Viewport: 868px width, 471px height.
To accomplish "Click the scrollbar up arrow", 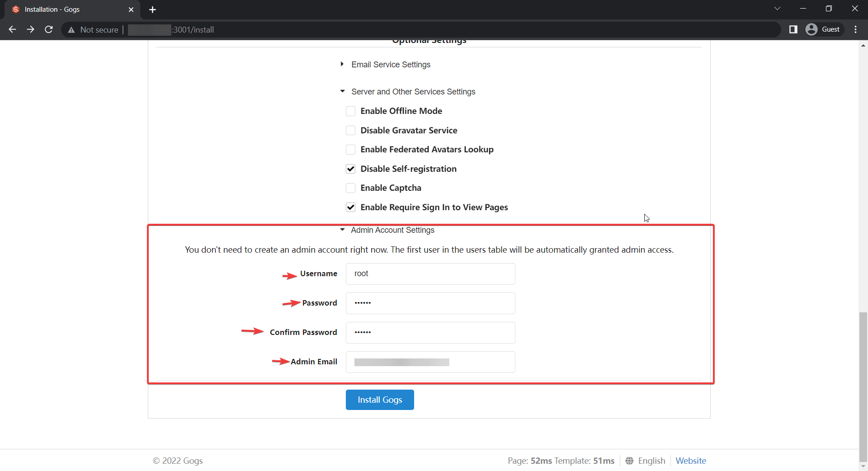I will tap(863, 45).
